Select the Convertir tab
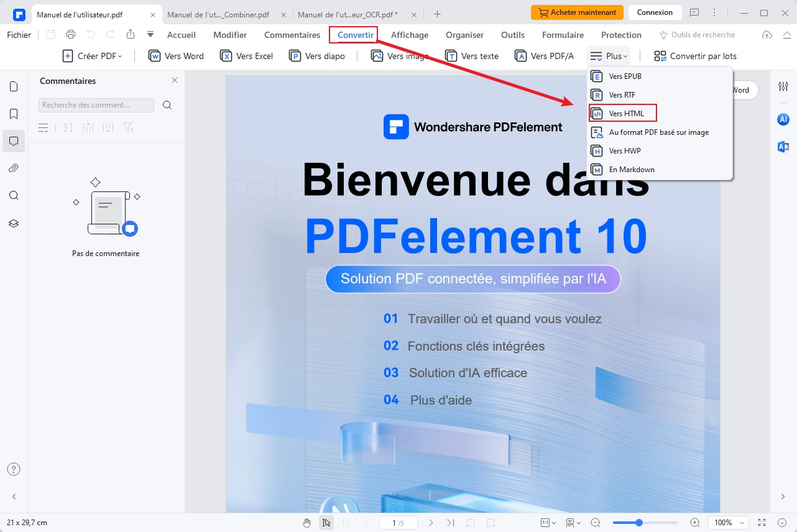 [x=356, y=35]
